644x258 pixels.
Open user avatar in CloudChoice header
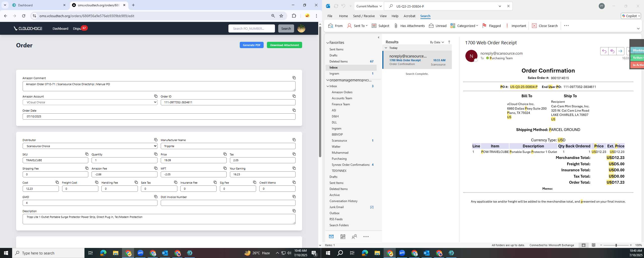(301, 28)
